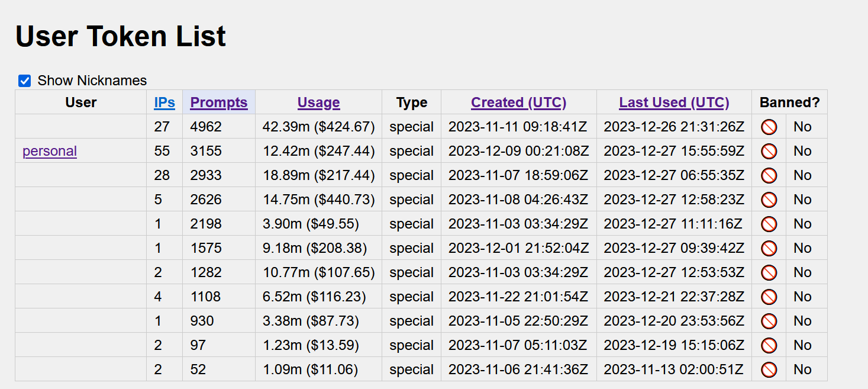868x389 pixels.
Task: Click ban icon for 4962 prompts row
Action: (x=769, y=127)
